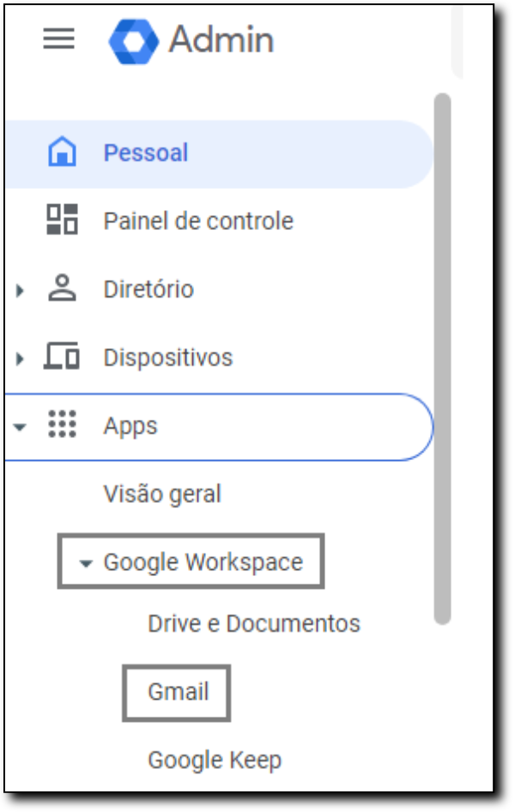
Task: Click the Diretório person icon
Action: pyautogui.click(x=62, y=288)
